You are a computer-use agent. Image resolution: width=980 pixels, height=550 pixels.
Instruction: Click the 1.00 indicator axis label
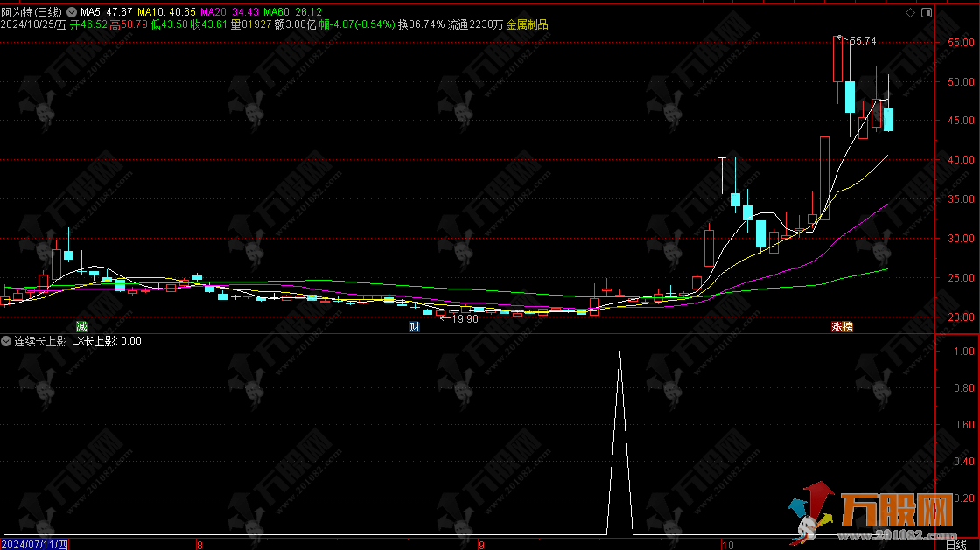pyautogui.click(x=963, y=352)
